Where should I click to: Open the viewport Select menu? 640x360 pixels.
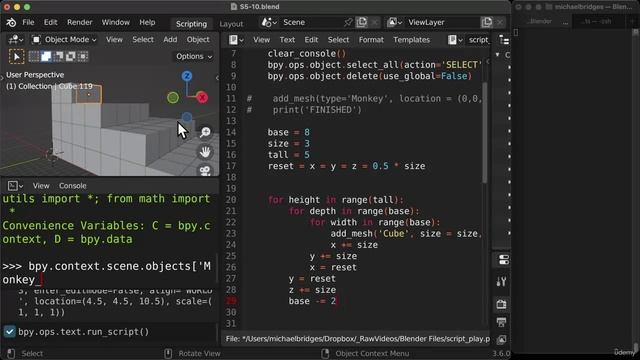(x=143, y=40)
